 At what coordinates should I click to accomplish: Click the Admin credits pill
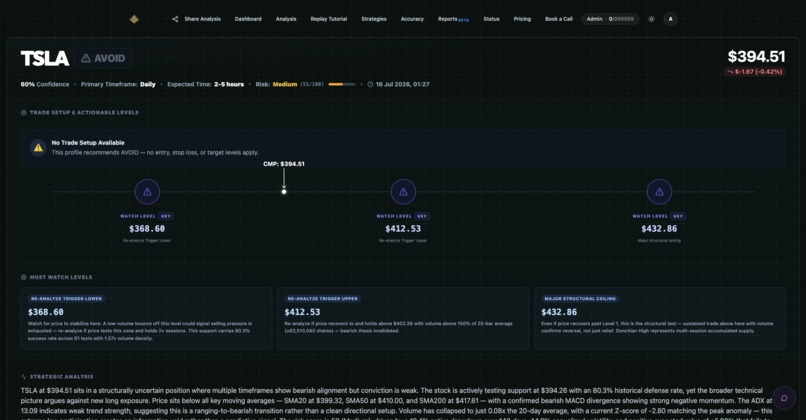[610, 19]
